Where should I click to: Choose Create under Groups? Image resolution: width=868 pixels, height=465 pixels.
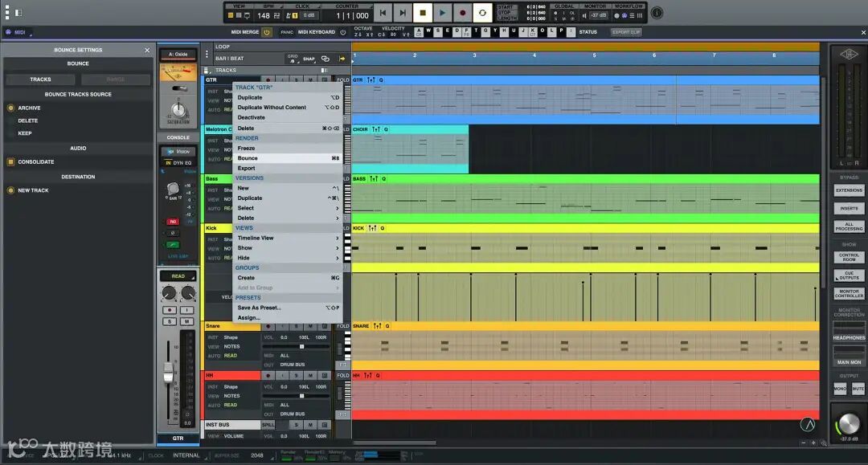click(x=287, y=278)
